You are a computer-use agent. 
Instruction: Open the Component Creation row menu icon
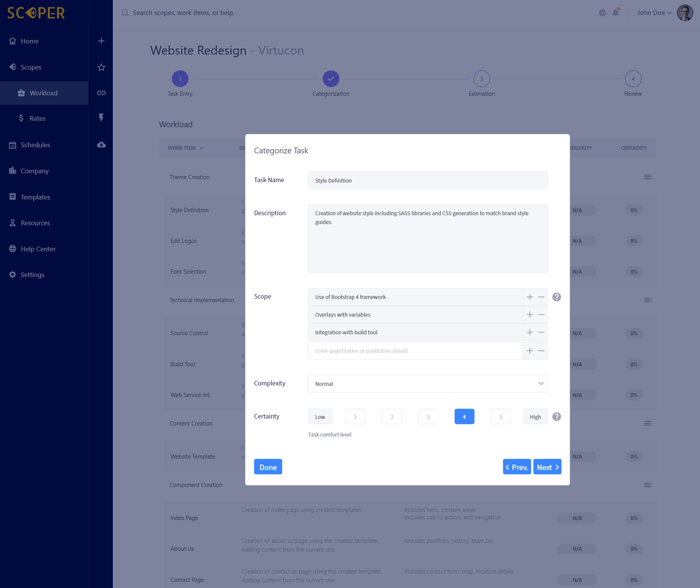click(648, 485)
